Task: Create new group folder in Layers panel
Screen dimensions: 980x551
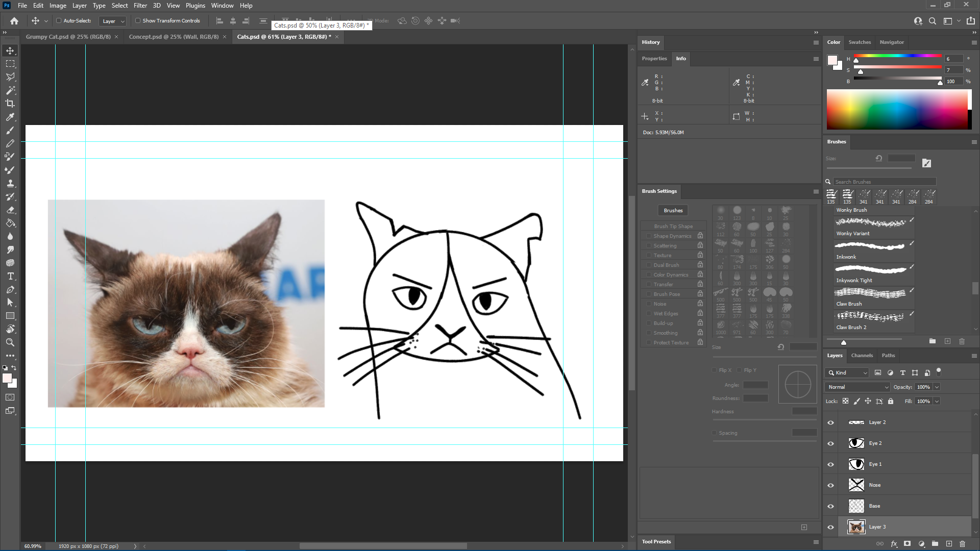Action: tap(935, 544)
